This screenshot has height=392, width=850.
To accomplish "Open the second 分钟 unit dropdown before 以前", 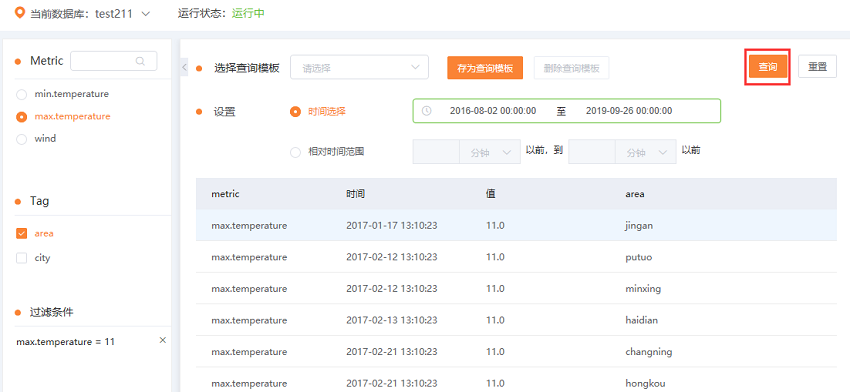I will pyautogui.click(x=646, y=152).
